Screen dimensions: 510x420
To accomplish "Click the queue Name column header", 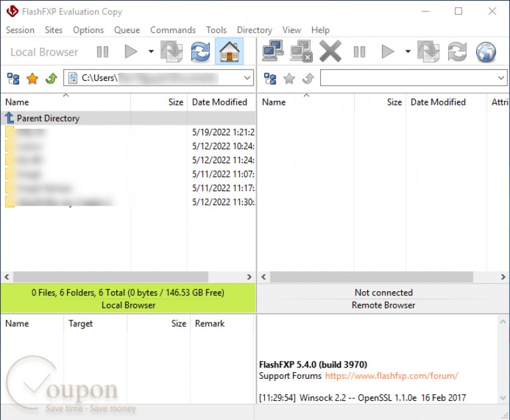I will [x=32, y=323].
